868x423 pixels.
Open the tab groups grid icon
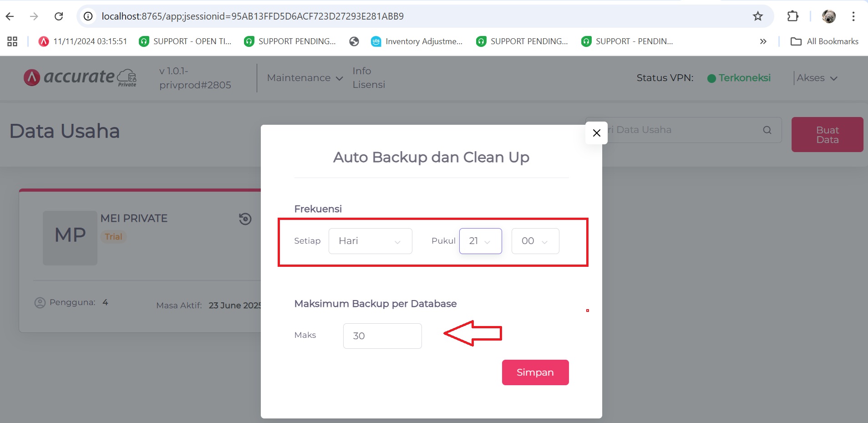(12, 41)
